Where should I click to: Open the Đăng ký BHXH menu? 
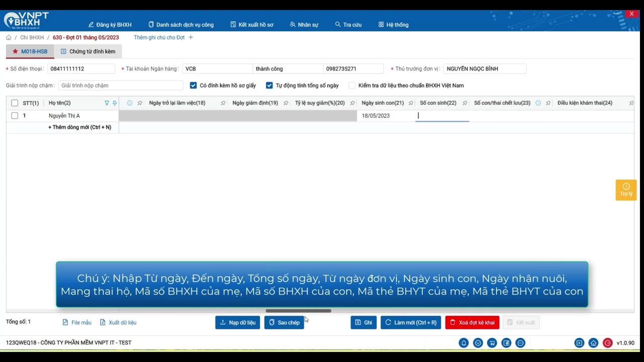tap(110, 25)
